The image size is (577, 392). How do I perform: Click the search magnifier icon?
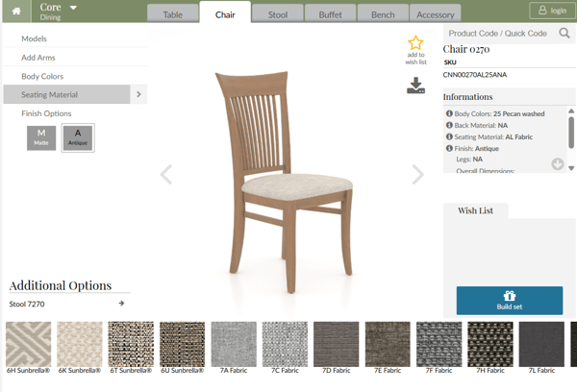point(564,33)
